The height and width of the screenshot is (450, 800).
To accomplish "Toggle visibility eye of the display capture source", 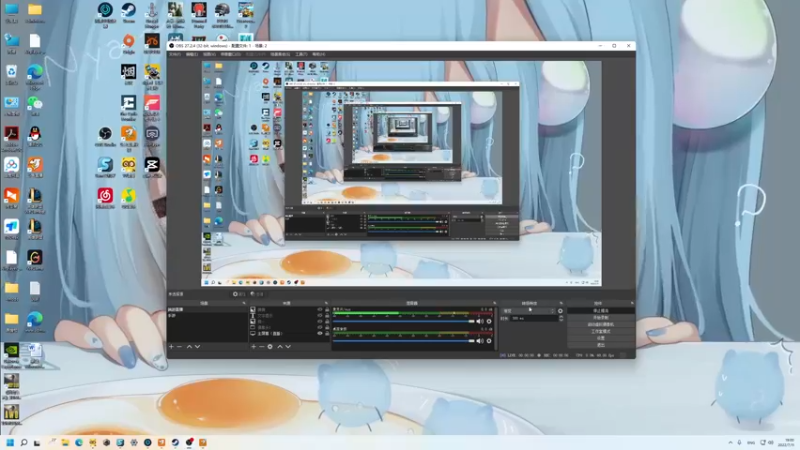I will [320, 333].
